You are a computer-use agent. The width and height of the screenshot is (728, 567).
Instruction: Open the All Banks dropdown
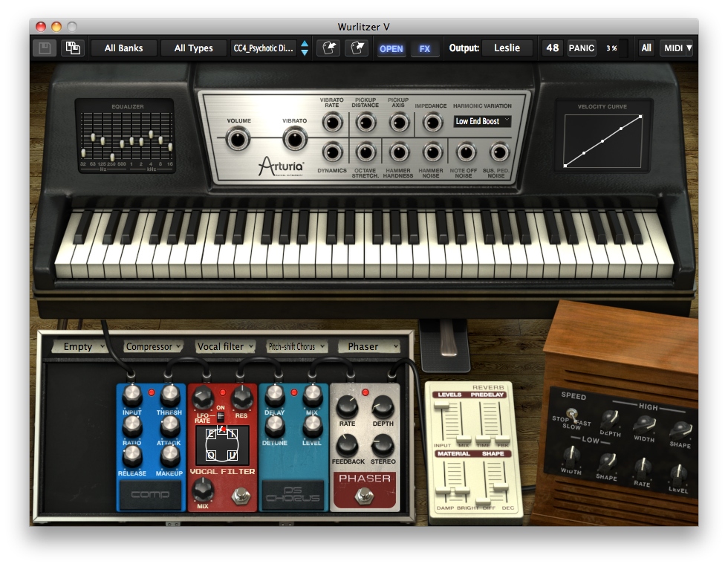[x=123, y=47]
